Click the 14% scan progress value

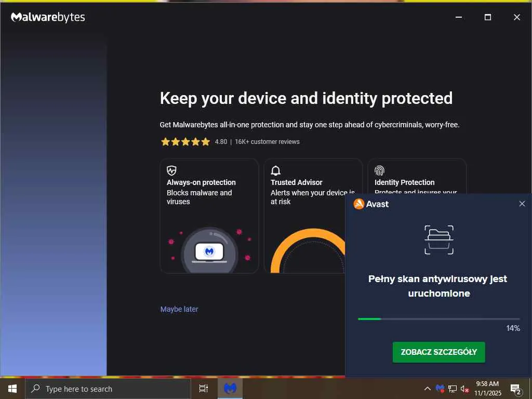513,328
